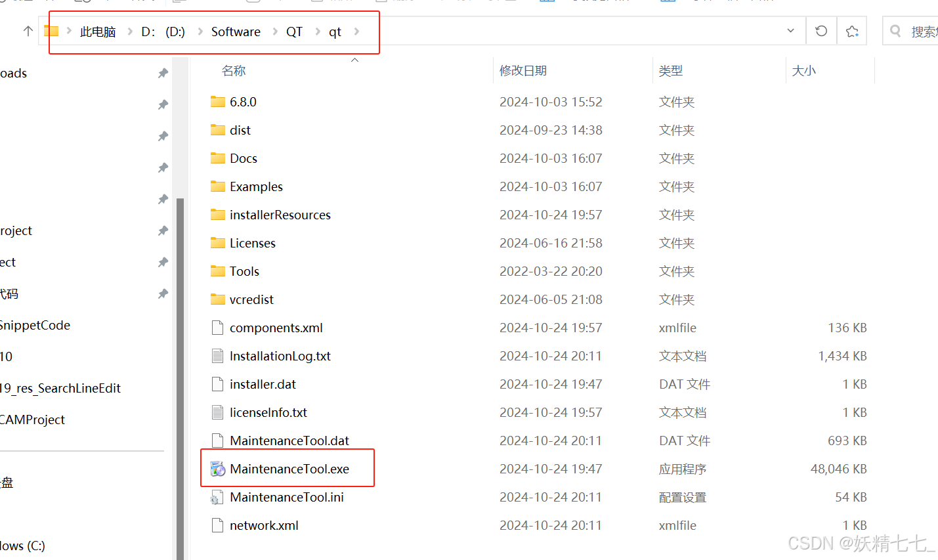
Task: Click the installer.dat file icon
Action: 218,384
